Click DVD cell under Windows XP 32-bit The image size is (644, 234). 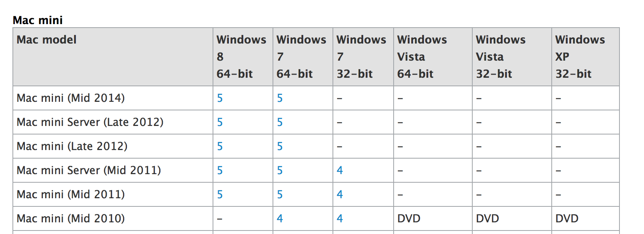[567, 219]
